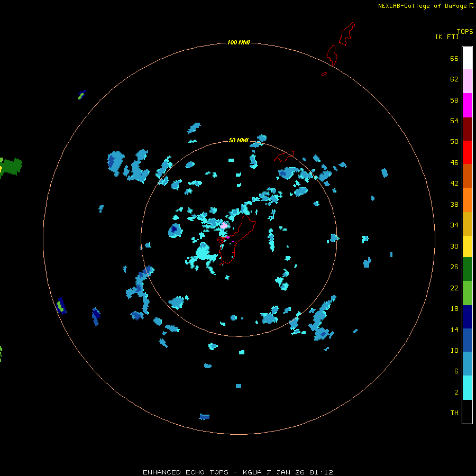
Task: Click the '66' legend value label
Action: pos(454,58)
